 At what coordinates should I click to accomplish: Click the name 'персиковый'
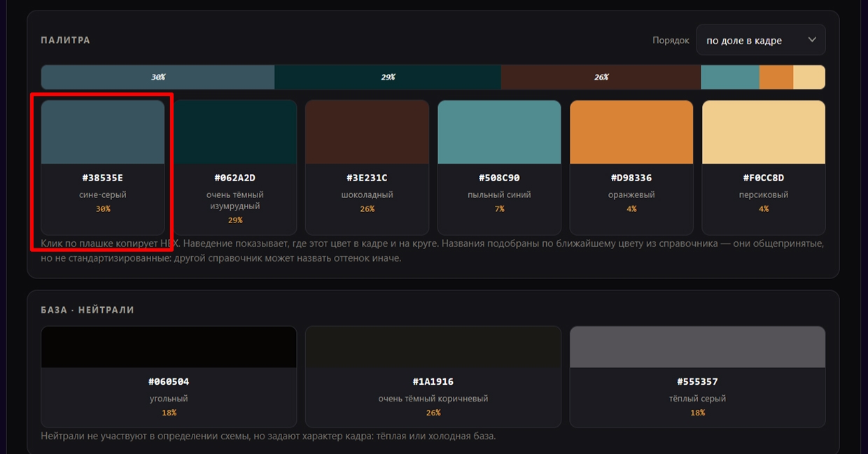764,194
